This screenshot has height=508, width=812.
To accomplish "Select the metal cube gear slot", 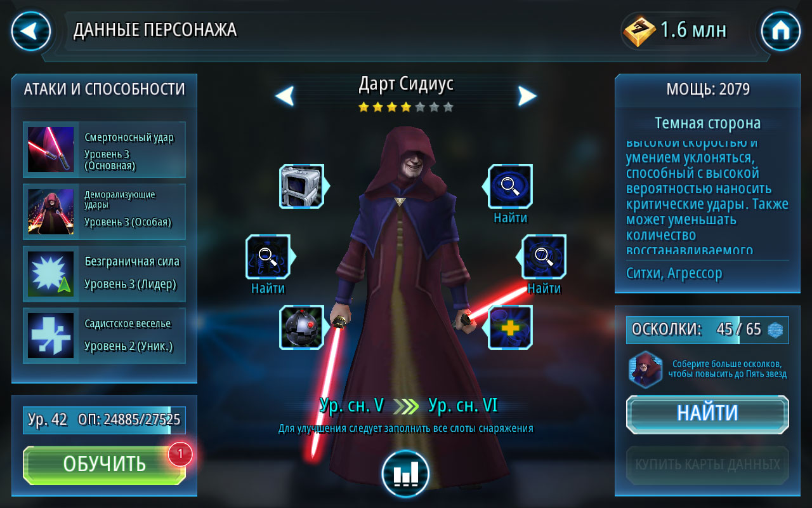I will [x=302, y=186].
